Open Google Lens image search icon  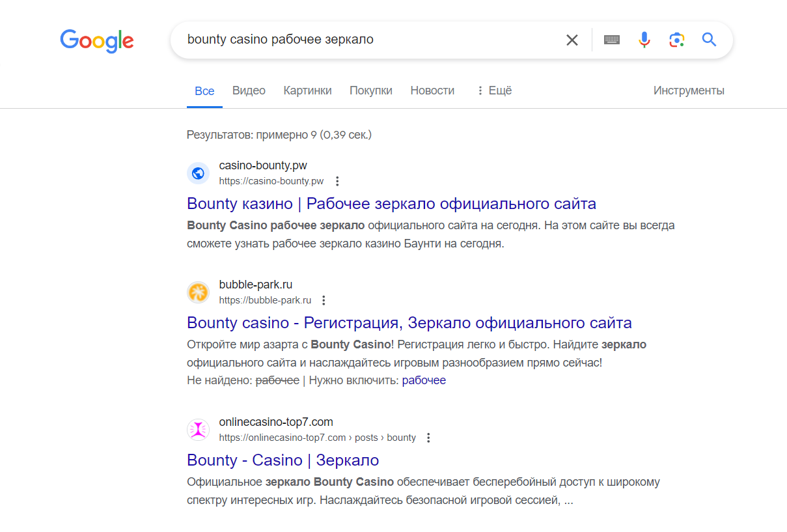(677, 40)
